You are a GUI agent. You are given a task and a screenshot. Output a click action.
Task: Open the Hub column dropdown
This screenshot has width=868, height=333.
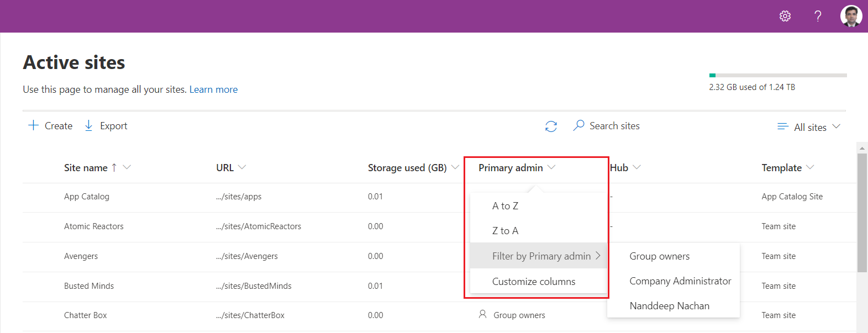[x=636, y=167]
